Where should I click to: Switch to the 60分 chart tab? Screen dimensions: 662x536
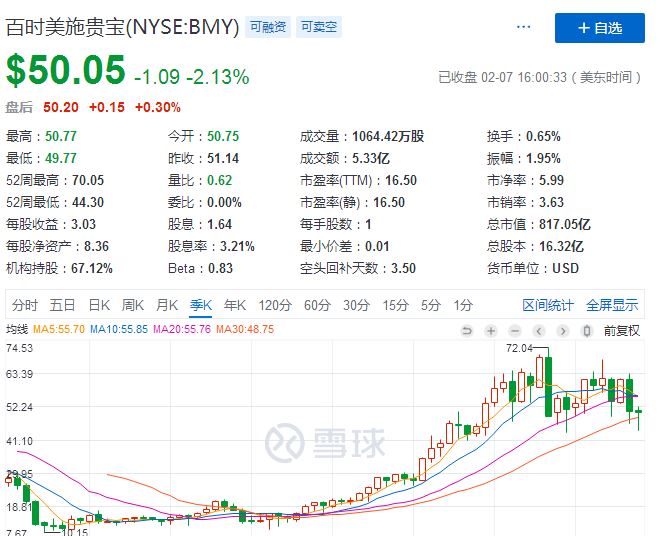(317, 305)
